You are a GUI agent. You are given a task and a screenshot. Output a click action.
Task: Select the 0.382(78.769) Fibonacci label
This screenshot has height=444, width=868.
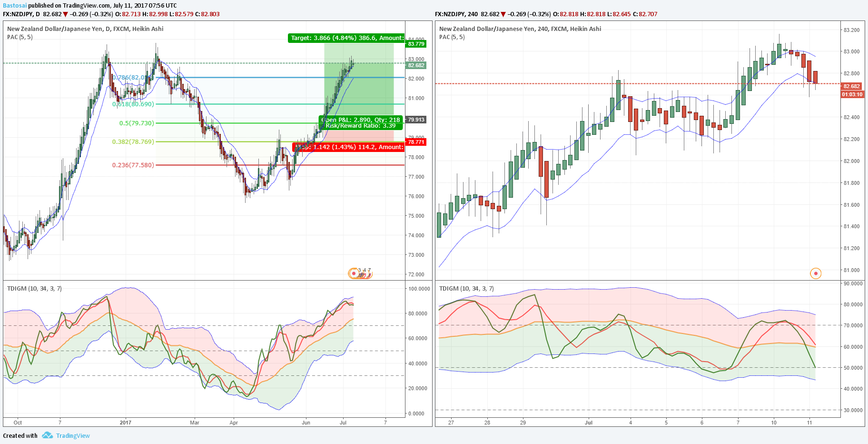tap(133, 141)
